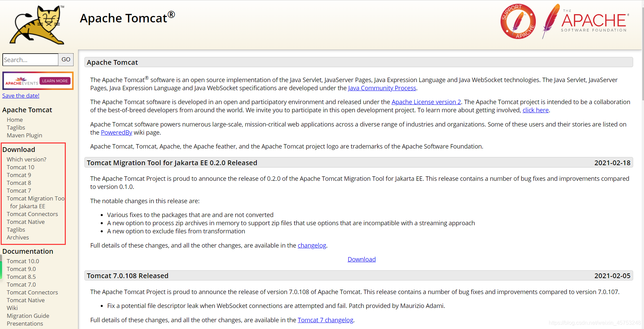Click the Migration Tool 0.2.0 Released heading
Viewport: 644px width, 329px height.
coord(172,163)
